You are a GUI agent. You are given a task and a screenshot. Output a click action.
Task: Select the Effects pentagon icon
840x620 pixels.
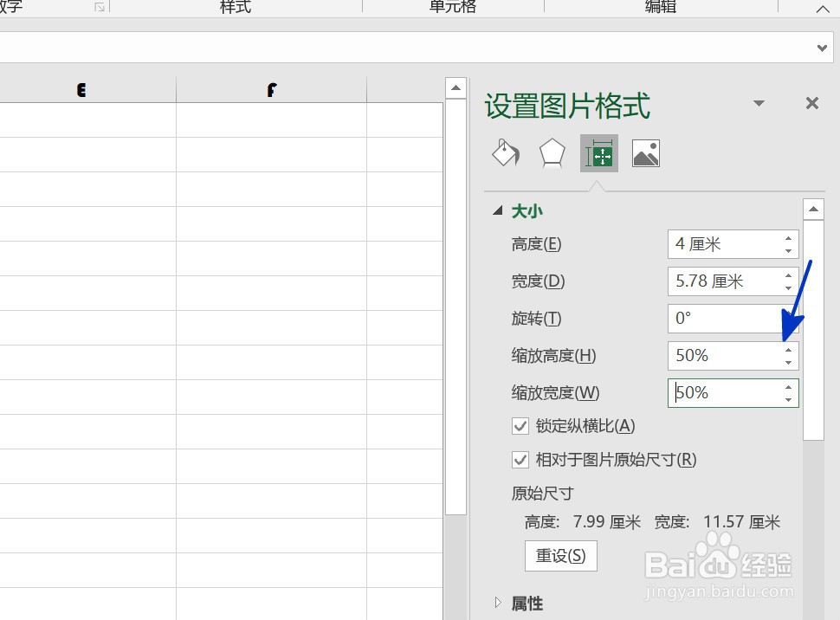(x=552, y=152)
